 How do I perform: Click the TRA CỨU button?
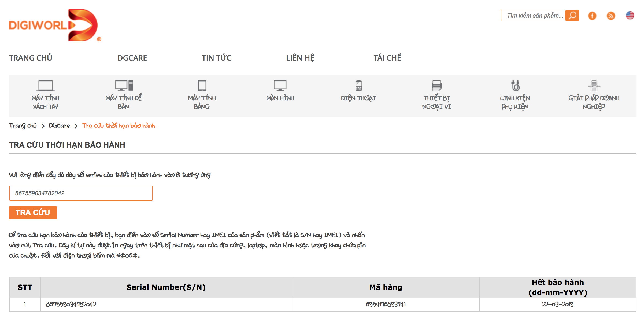pos(33,213)
